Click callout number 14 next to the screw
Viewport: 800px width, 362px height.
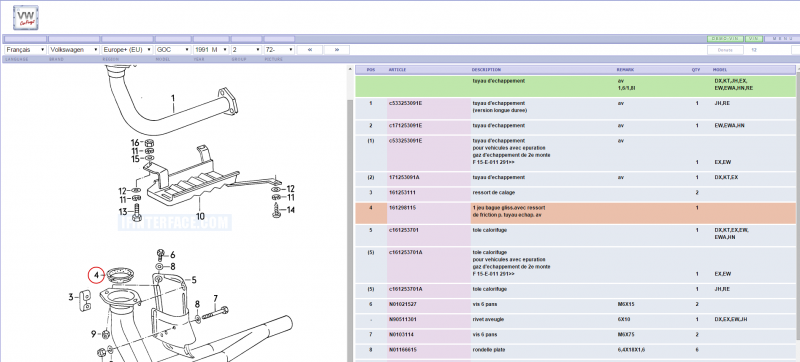(x=290, y=209)
